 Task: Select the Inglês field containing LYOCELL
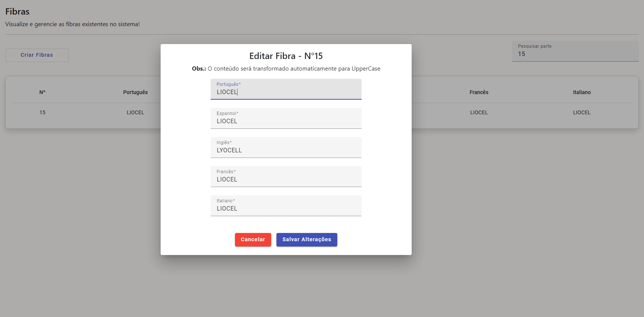point(286,150)
